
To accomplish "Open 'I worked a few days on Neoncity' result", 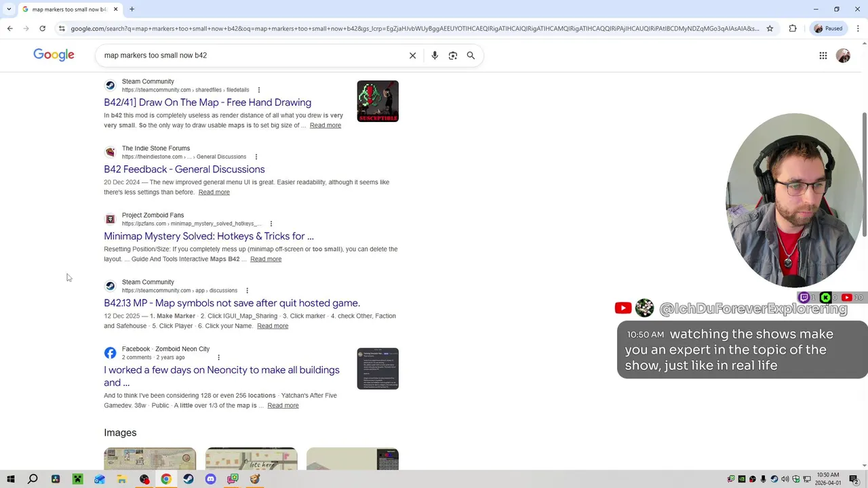I will (x=222, y=376).
